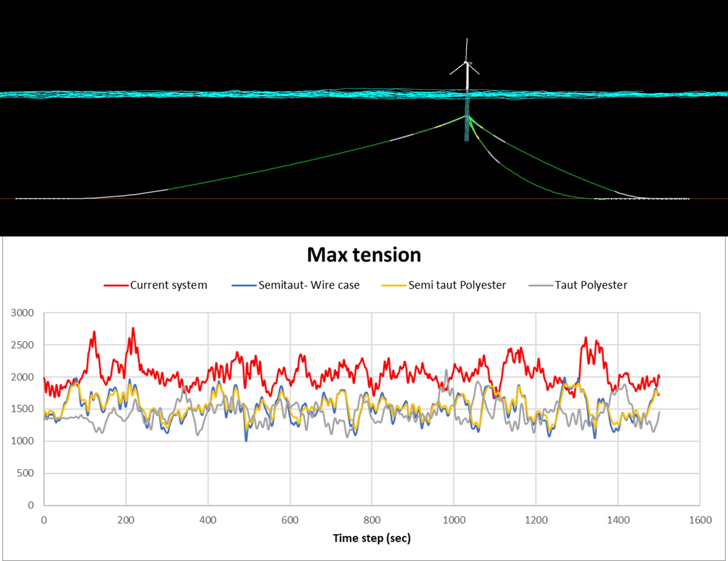
Task: Click the wind turbine rotor hub
Action: (x=467, y=63)
